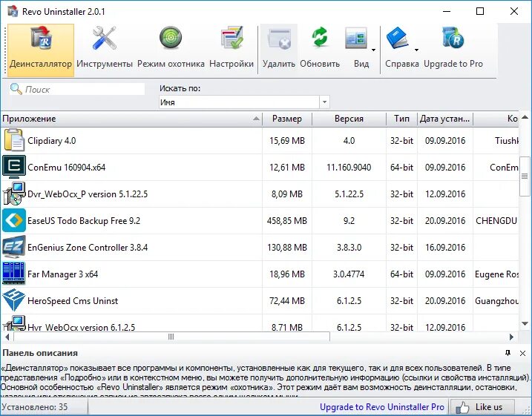Click the horizontal scrollbar thumb

pos(171,337)
